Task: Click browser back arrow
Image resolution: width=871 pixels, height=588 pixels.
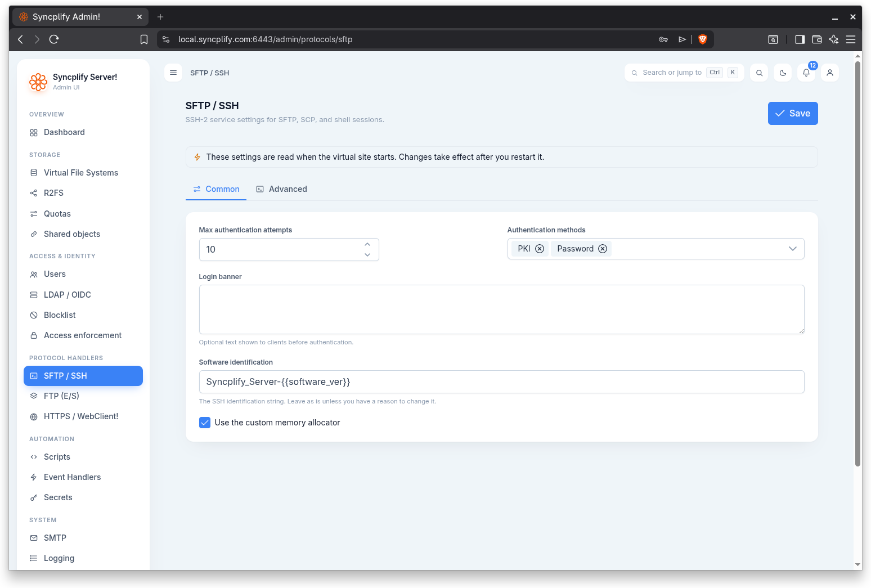Action: (x=21, y=39)
